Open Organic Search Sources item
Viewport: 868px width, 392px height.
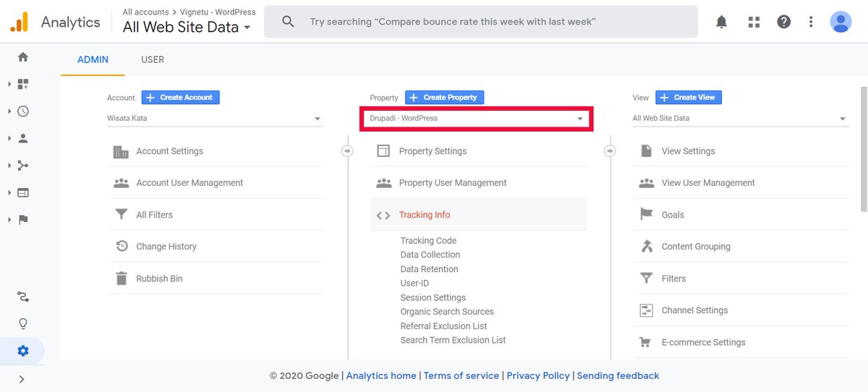[447, 312]
